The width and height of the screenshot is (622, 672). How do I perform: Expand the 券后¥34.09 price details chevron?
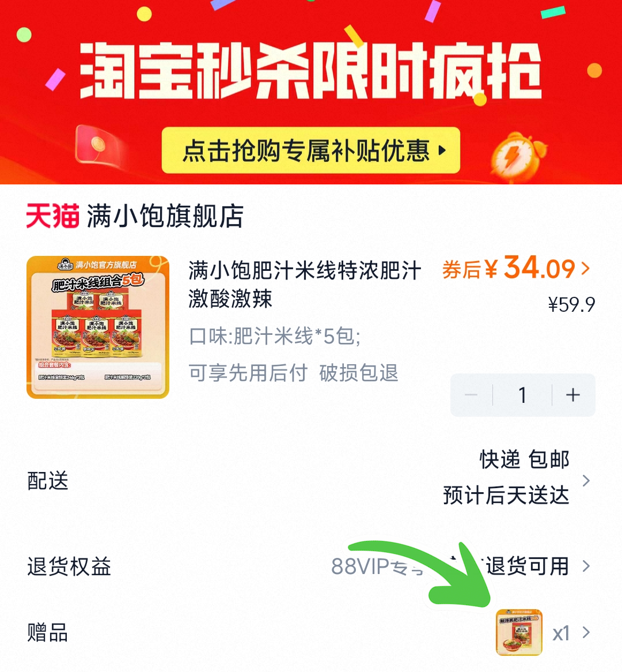point(586,269)
